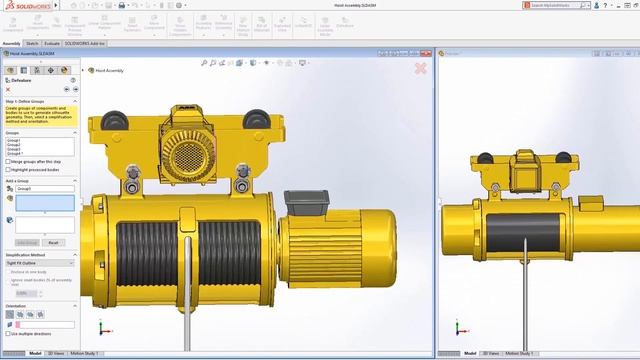The width and height of the screenshot is (640, 360).
Task: Enable Merge groups after this step
Action: pyautogui.click(x=8, y=162)
